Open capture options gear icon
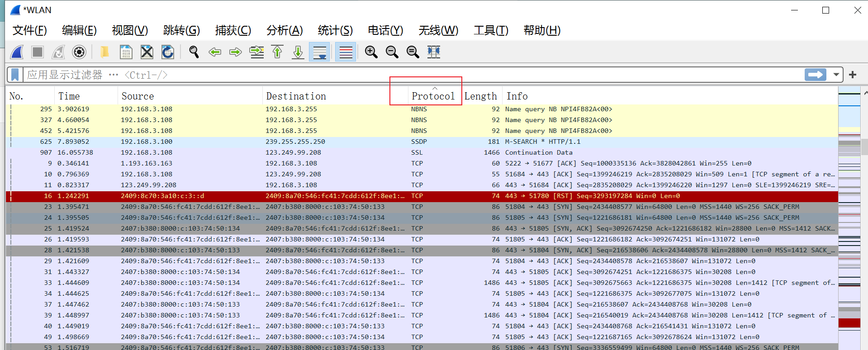The width and height of the screenshot is (868, 350). coord(79,52)
